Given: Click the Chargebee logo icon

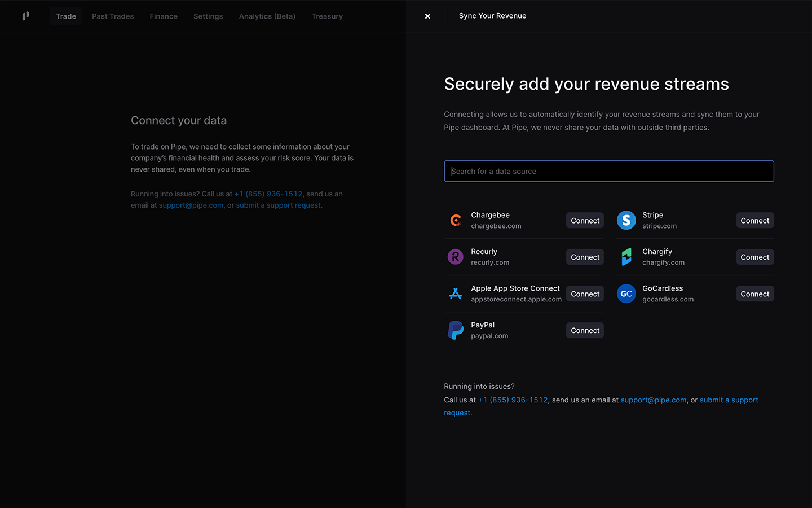Looking at the screenshot, I should (456, 220).
